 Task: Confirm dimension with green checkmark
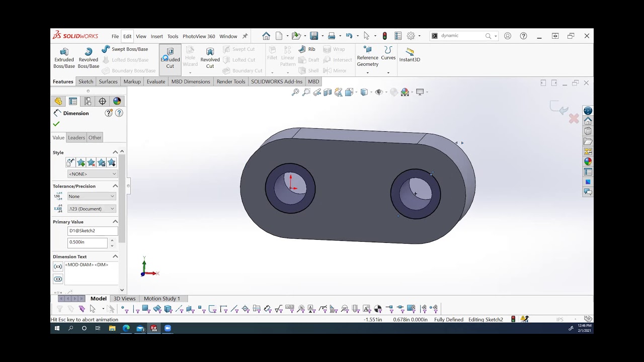pyautogui.click(x=56, y=124)
